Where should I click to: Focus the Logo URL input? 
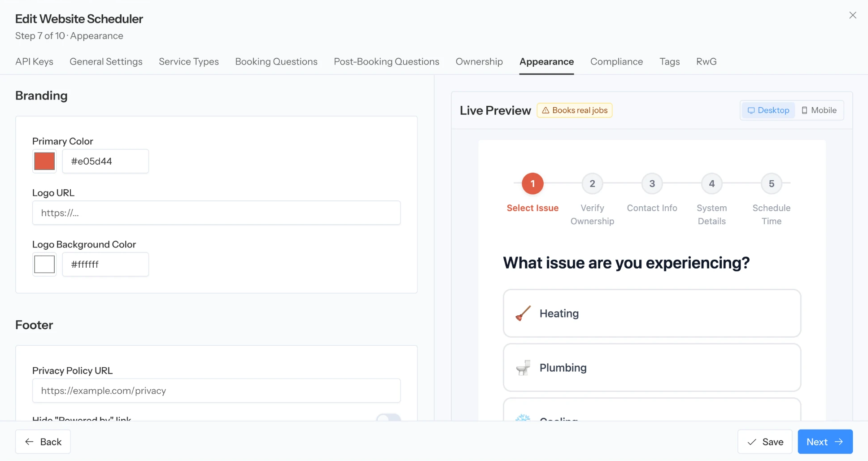point(216,213)
